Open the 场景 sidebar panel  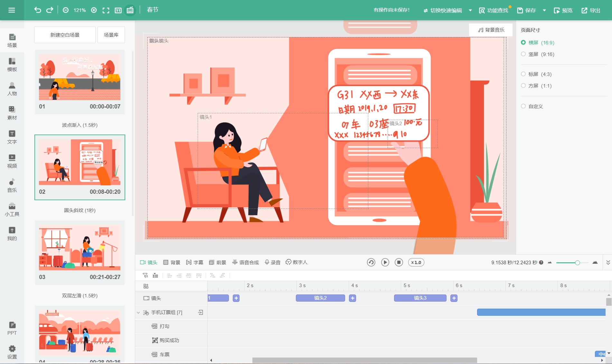[12, 41]
